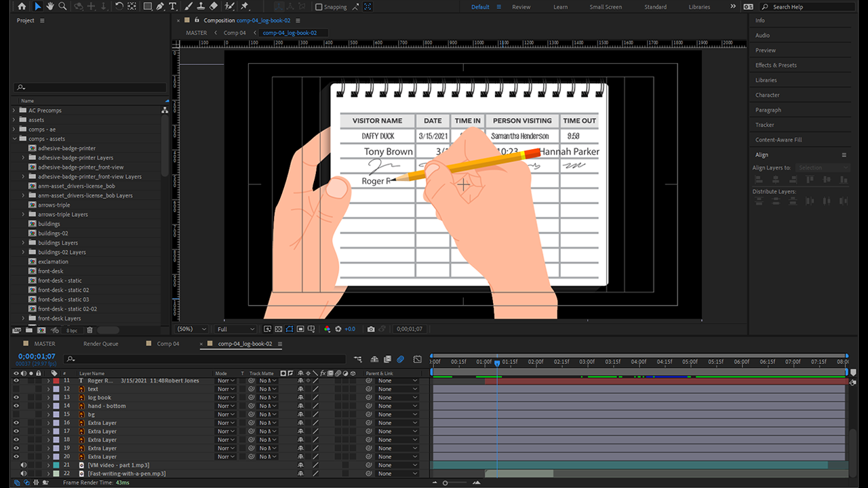868x488 pixels.
Task: Enable the Snapping checkbox
Action: [319, 7]
